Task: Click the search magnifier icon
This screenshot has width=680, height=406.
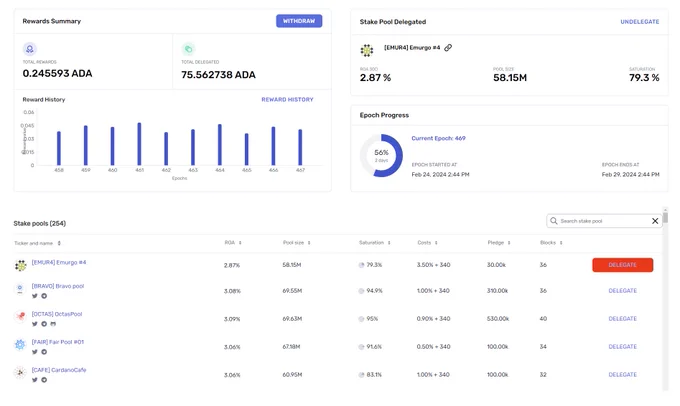Action: click(554, 221)
